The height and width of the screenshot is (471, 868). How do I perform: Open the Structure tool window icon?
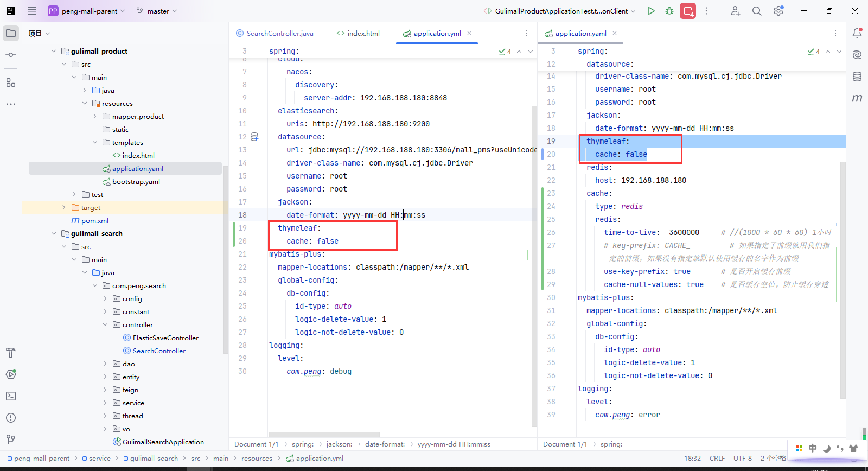[11, 82]
